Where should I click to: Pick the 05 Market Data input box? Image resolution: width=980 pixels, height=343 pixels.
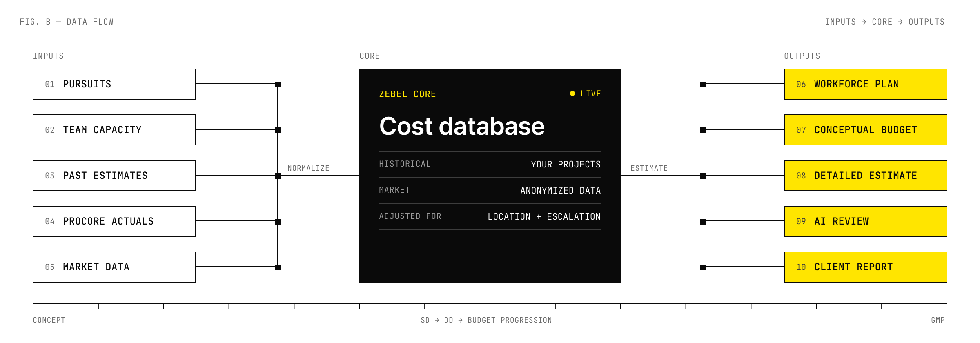tap(114, 267)
